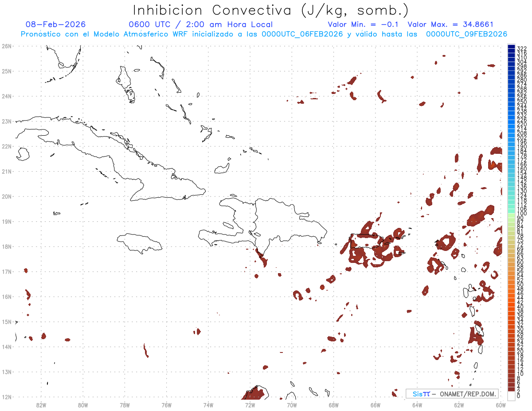Click the '21N' latitude label
Image resolution: width=532 pixels, height=411 pixels.
pos(7,171)
